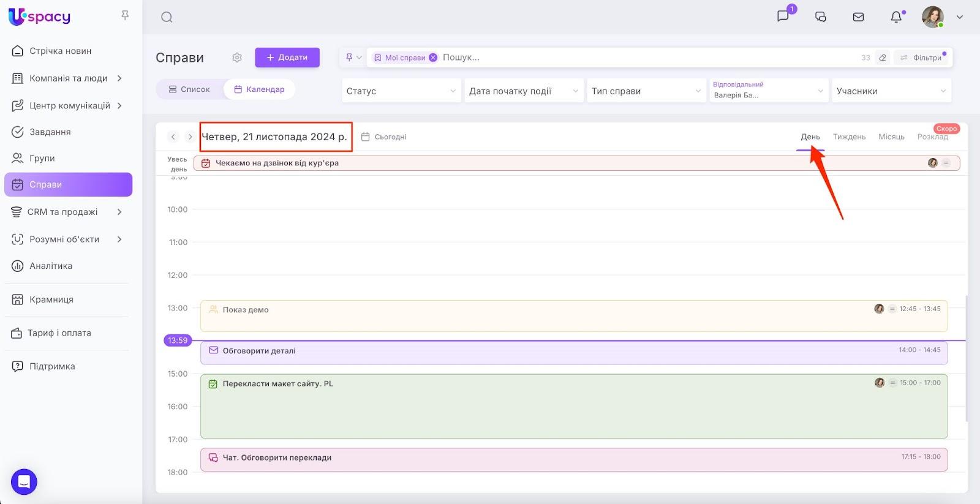Select the Тиждень calendar tab

click(x=849, y=137)
